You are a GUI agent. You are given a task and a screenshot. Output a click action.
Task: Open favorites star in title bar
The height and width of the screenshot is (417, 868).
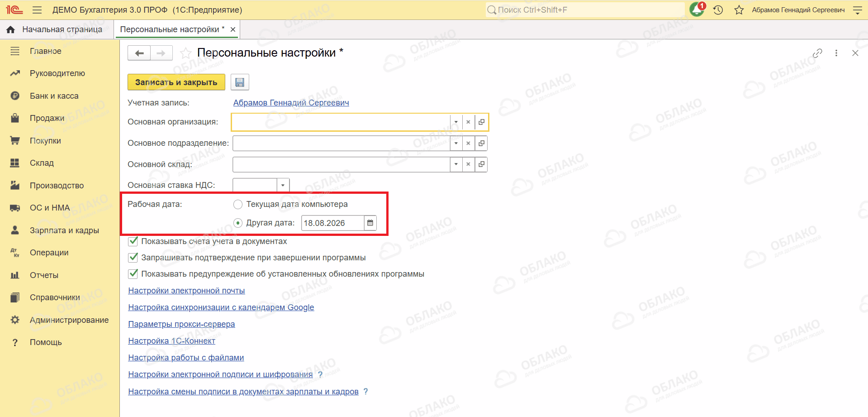coord(739,10)
